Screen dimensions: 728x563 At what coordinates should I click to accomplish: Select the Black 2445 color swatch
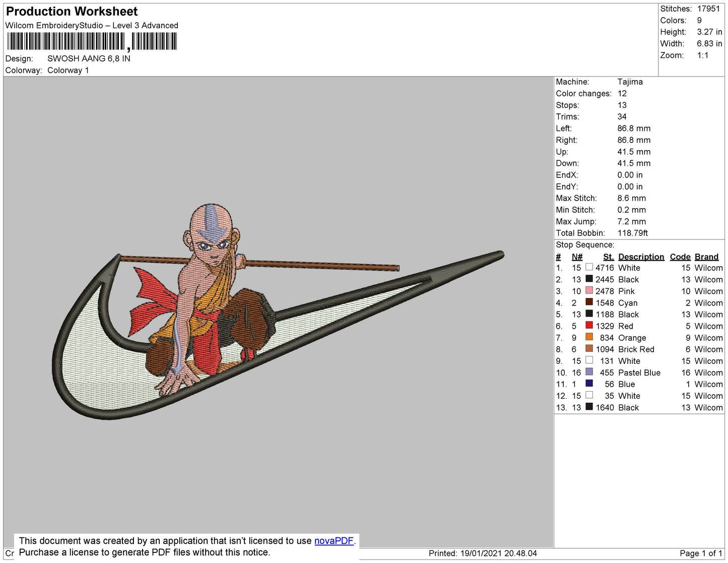pos(589,279)
